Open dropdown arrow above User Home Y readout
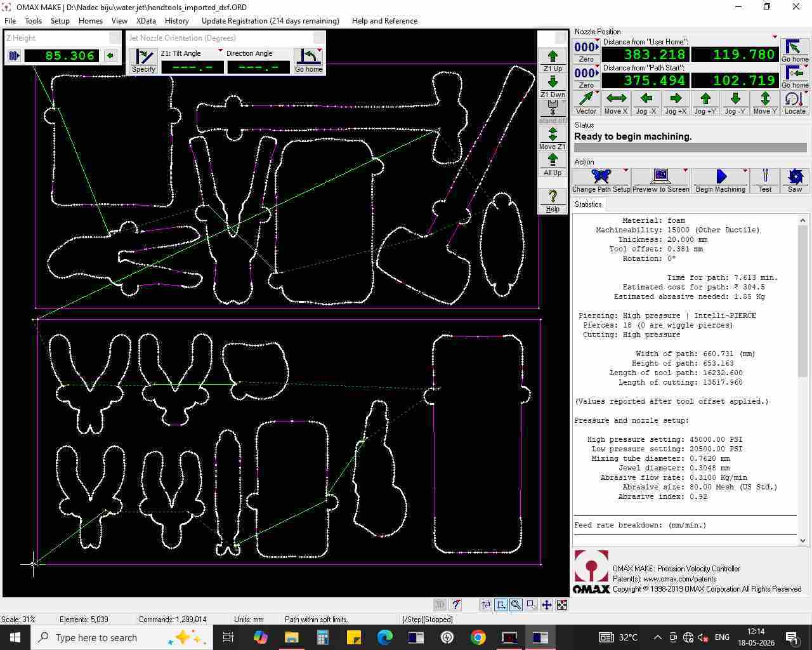The height and width of the screenshot is (650, 812). (775, 37)
